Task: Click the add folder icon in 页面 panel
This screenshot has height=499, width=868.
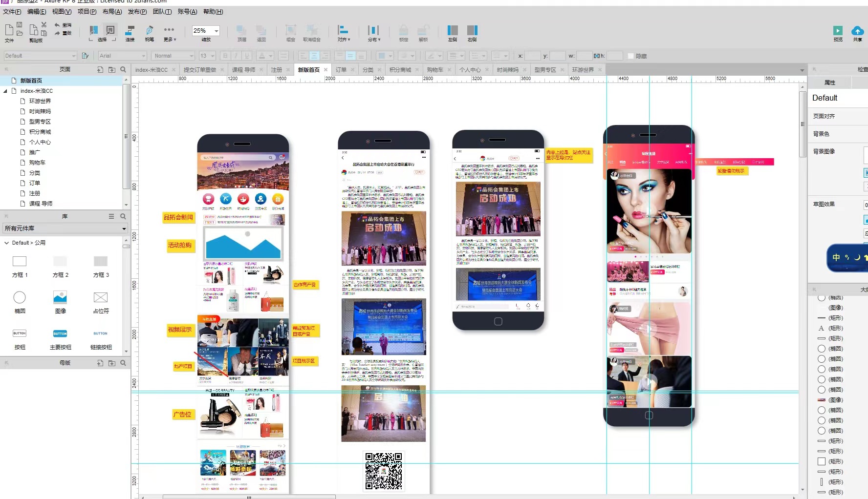Action: (112, 69)
